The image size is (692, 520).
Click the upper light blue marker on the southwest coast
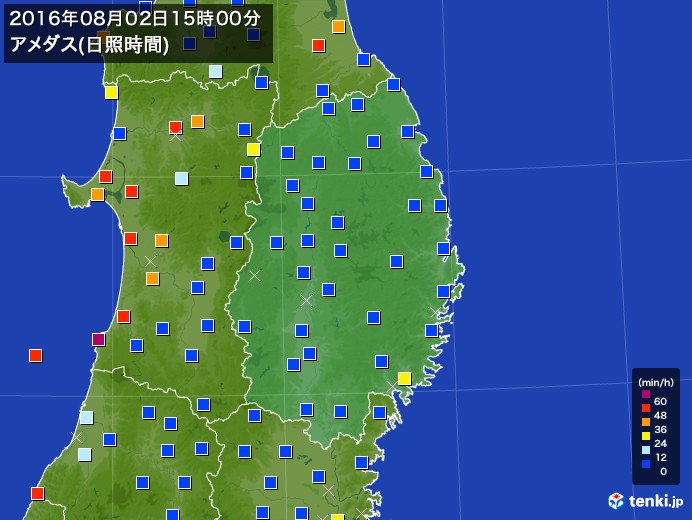coord(86,417)
